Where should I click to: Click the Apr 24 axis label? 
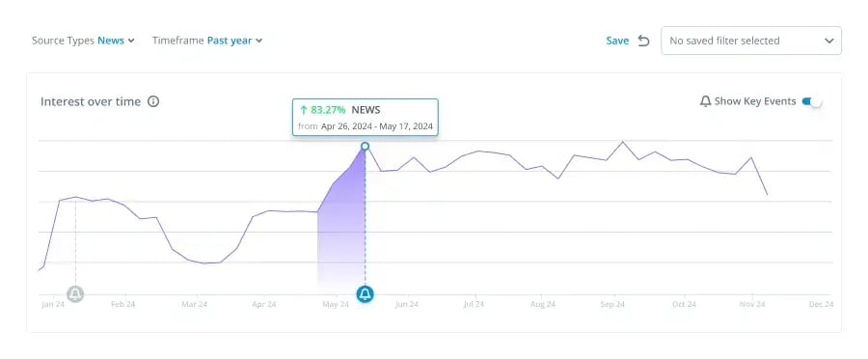click(x=264, y=304)
